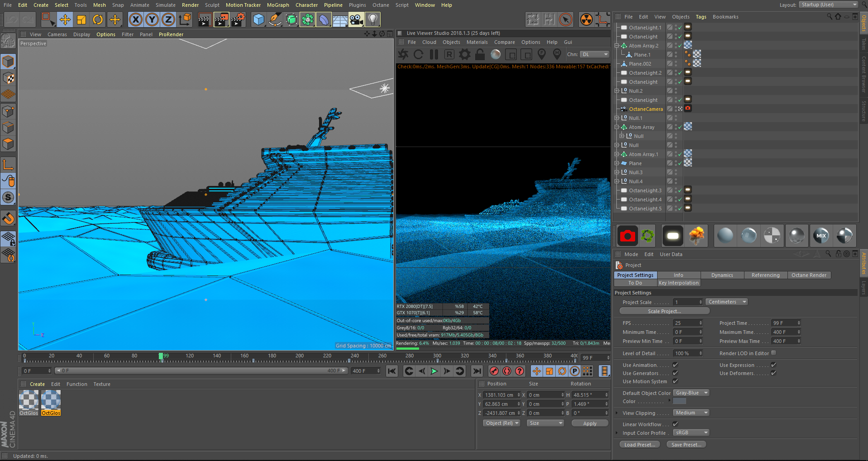Screen dimensions: 868x461
Task: Pause rendering in Live Viewer
Action: pyautogui.click(x=434, y=54)
